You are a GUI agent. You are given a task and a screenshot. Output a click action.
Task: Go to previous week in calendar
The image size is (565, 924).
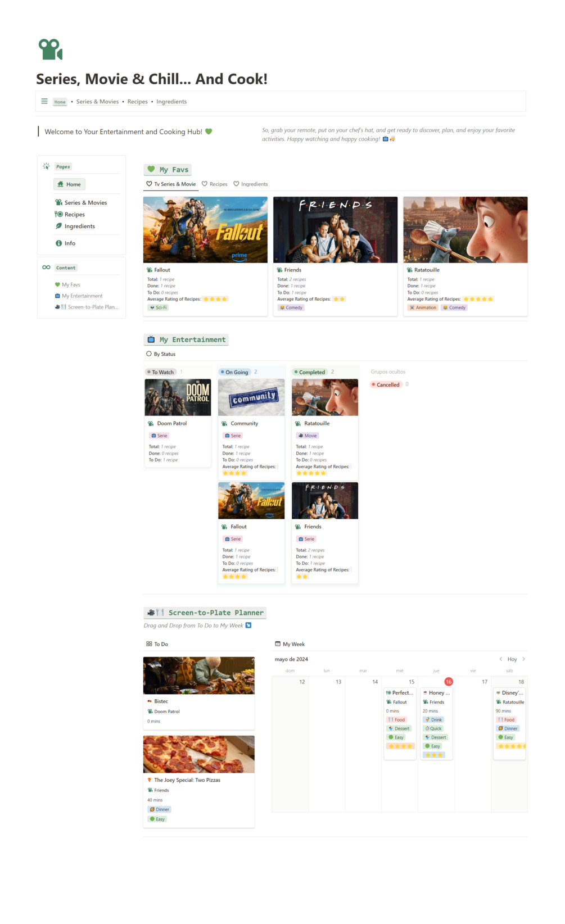click(x=501, y=659)
